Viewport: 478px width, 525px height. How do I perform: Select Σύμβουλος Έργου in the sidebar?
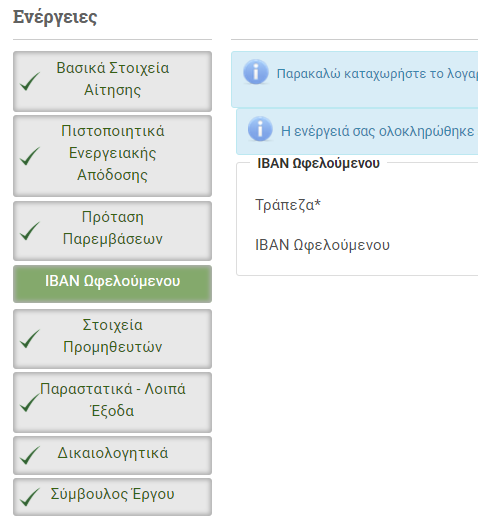click(x=112, y=497)
